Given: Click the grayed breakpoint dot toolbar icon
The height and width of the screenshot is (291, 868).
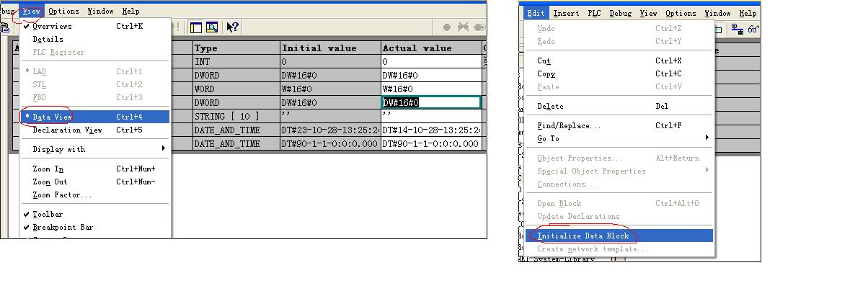Looking at the screenshot, I should coord(447,27).
